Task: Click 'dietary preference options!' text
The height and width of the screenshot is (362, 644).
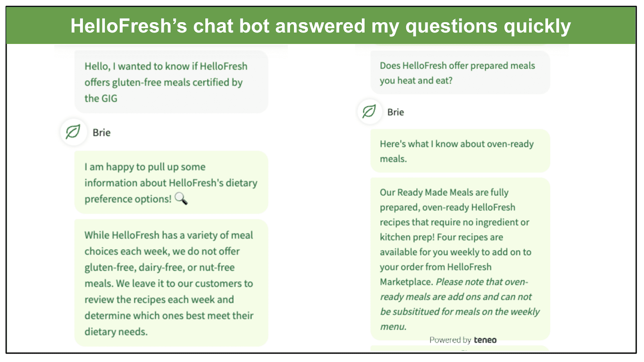Action: 171,191
